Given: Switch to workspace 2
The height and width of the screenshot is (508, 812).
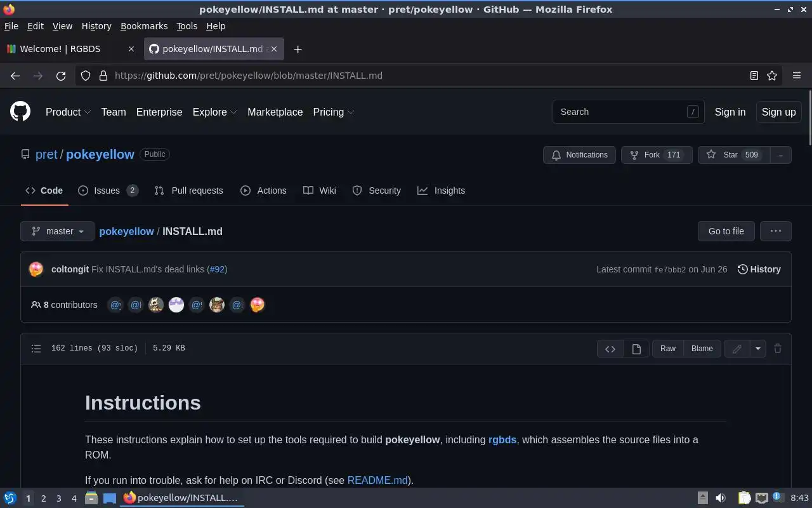Looking at the screenshot, I should tap(43, 498).
